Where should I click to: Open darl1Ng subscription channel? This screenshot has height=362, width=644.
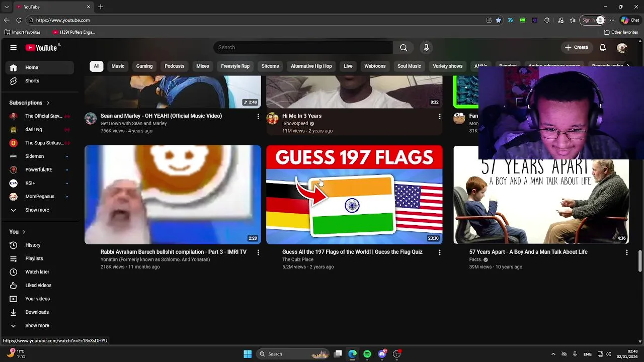39,129
